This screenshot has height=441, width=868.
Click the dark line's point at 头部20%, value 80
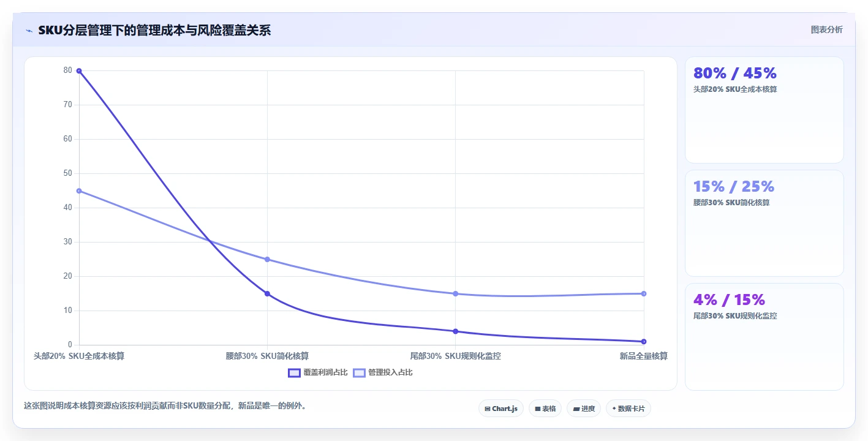point(79,71)
